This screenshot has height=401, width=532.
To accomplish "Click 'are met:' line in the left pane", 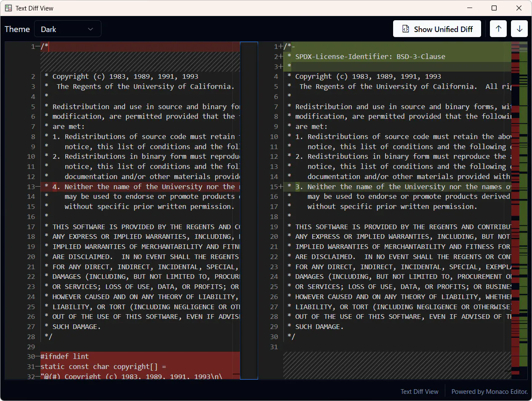I will (68, 126).
